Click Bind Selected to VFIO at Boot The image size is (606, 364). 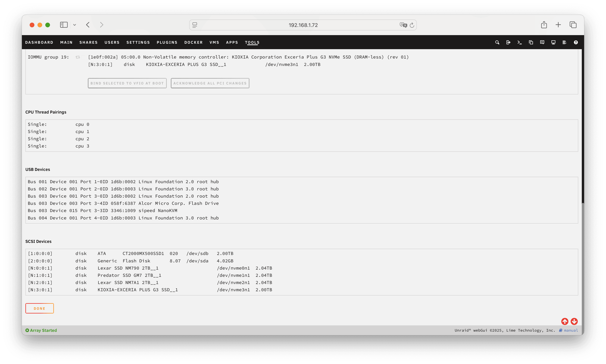[x=127, y=83]
